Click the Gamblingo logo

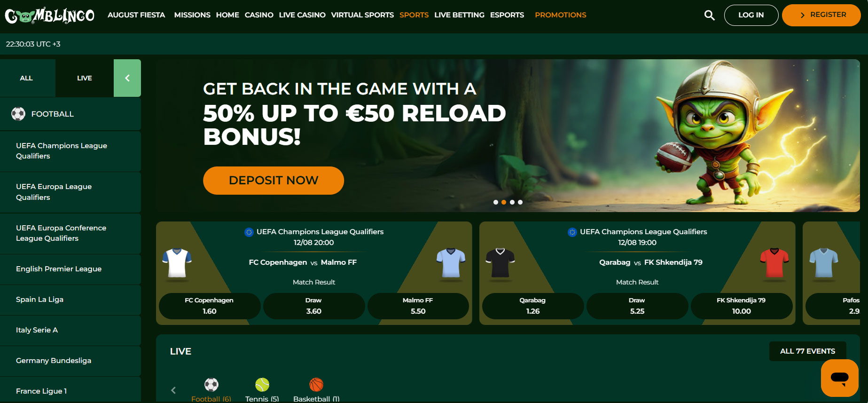click(x=49, y=15)
